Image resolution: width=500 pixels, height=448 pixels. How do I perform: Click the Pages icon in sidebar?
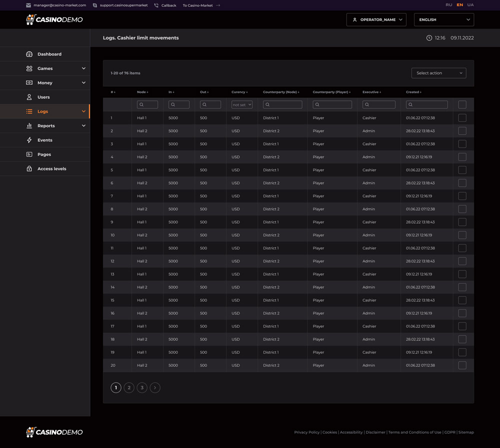[29, 154]
